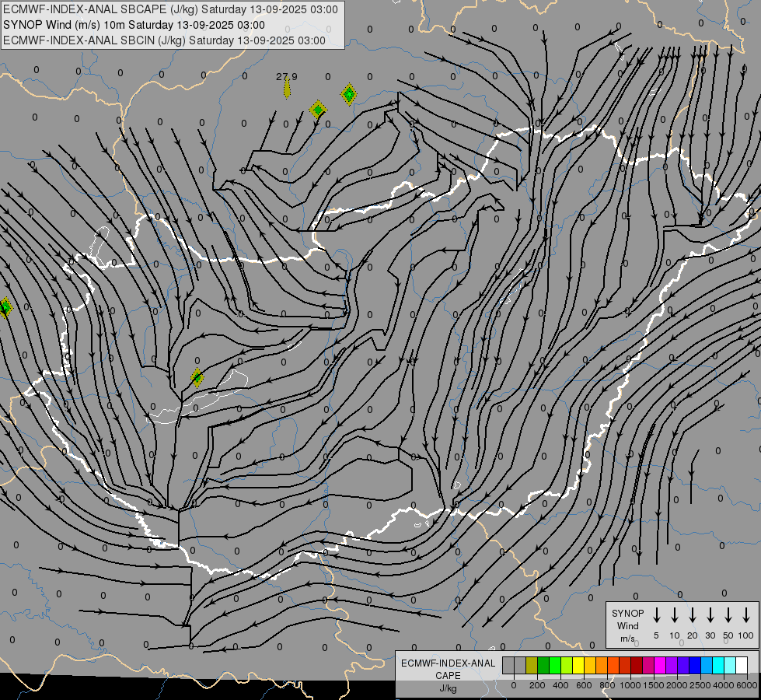Click the 600 tick label on CAPE scale
Viewport: 761px width, 700px height.
(x=584, y=685)
